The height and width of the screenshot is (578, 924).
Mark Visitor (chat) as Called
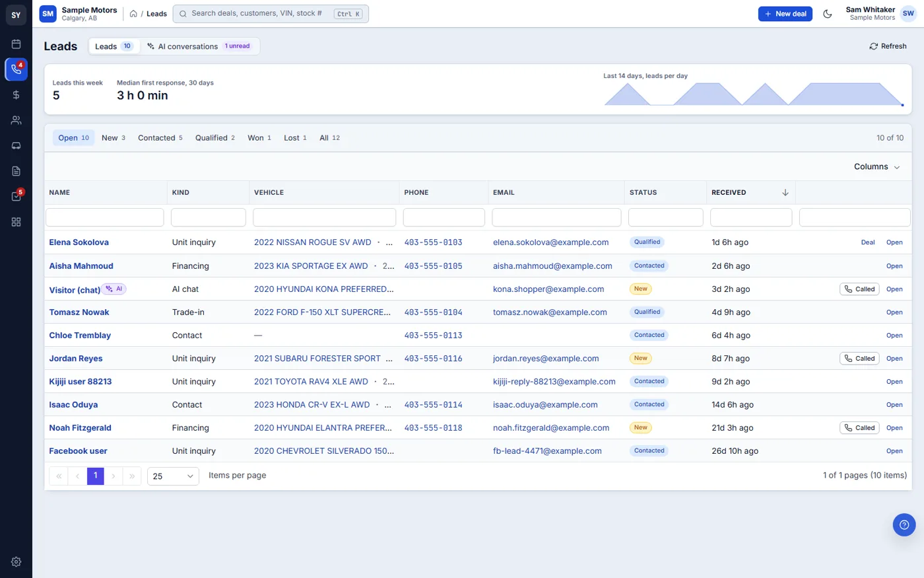point(859,289)
